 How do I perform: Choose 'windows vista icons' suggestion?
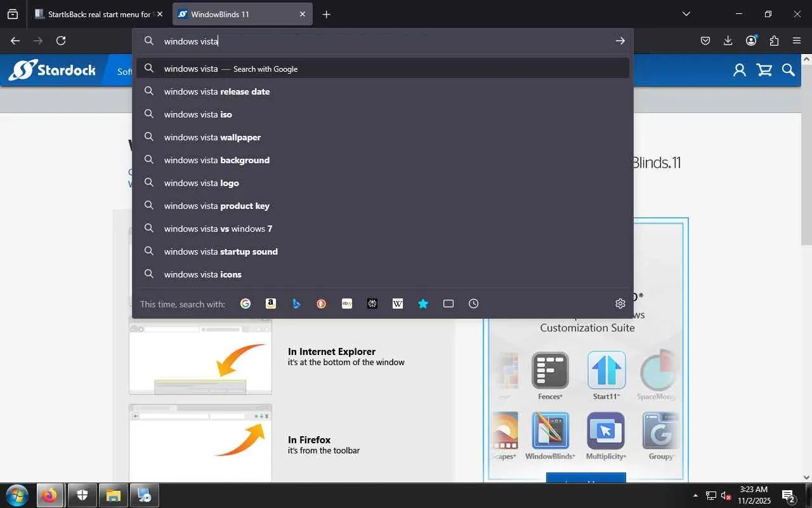(x=383, y=274)
